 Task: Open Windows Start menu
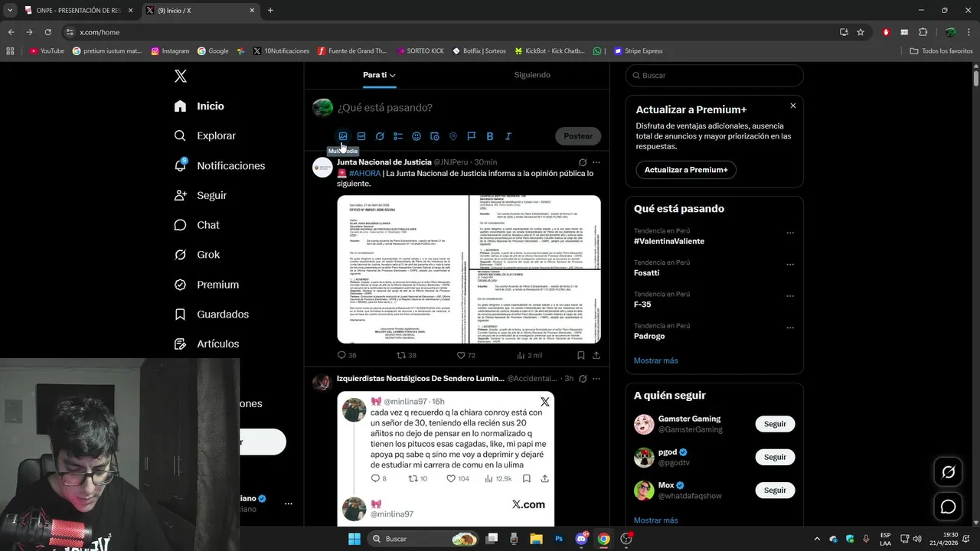tap(354, 539)
